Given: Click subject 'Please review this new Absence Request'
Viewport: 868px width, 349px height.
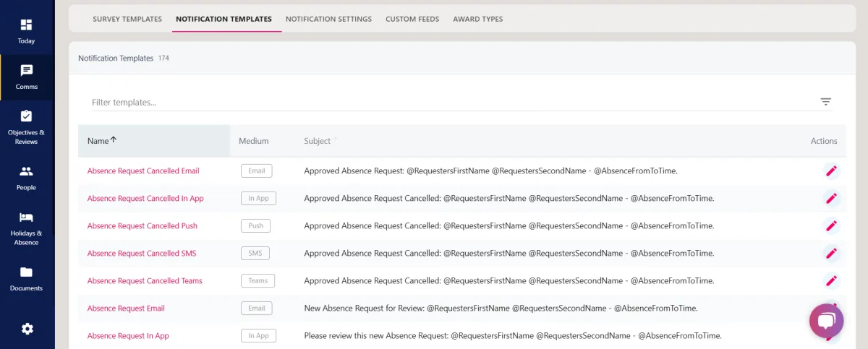Looking at the screenshot, I should (x=513, y=336).
